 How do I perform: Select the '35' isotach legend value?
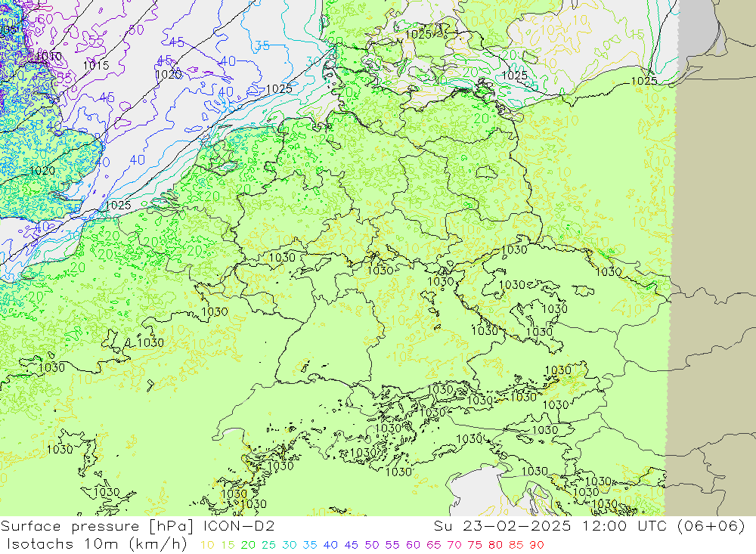(310, 546)
